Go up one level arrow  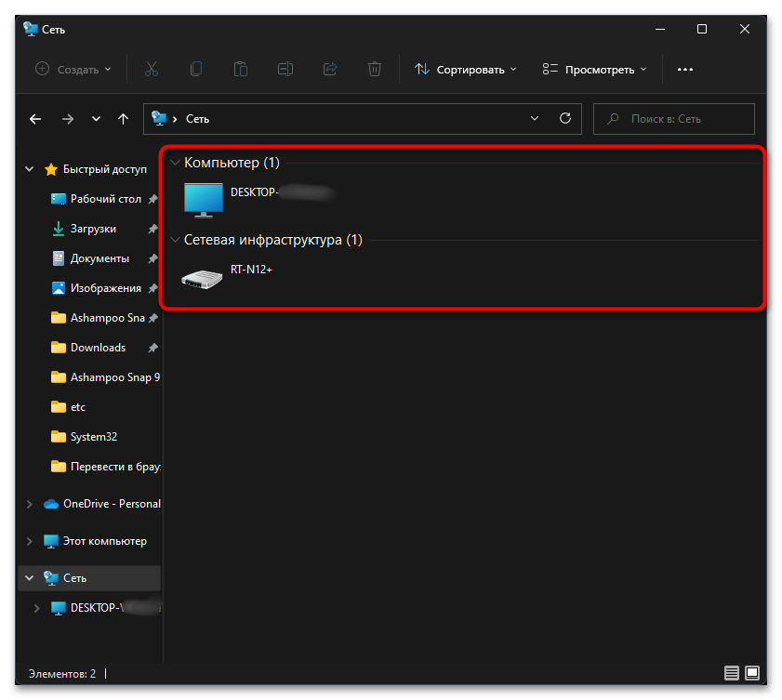tap(123, 119)
